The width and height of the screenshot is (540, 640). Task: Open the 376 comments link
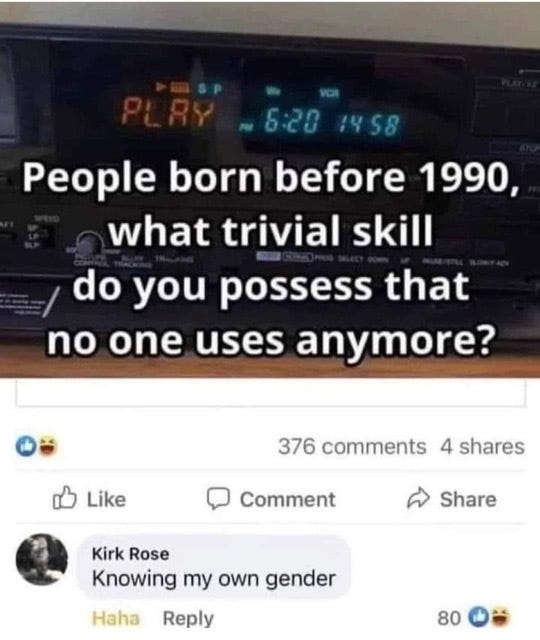tap(352, 447)
